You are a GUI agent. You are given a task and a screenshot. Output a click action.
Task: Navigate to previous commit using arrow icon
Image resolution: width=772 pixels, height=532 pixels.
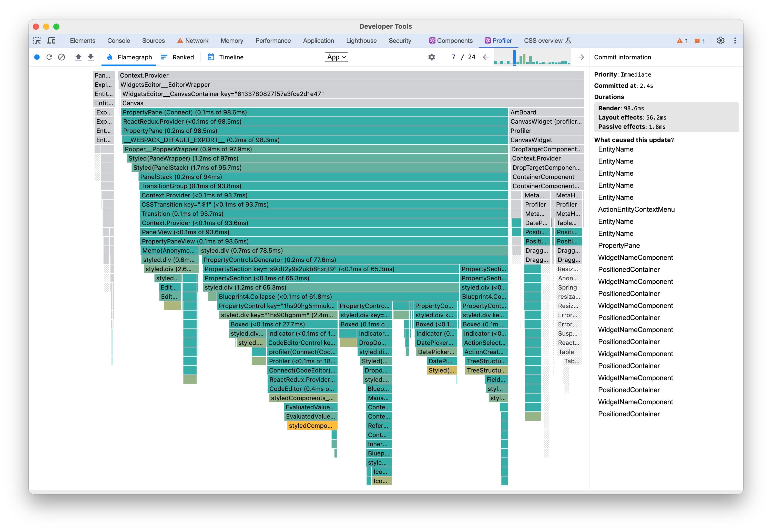pyautogui.click(x=485, y=57)
